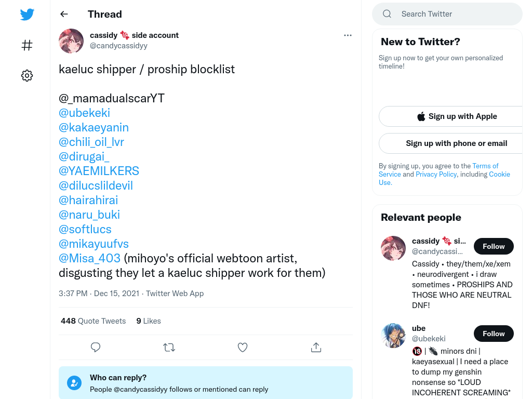Open settings with the gear icon

tap(27, 75)
